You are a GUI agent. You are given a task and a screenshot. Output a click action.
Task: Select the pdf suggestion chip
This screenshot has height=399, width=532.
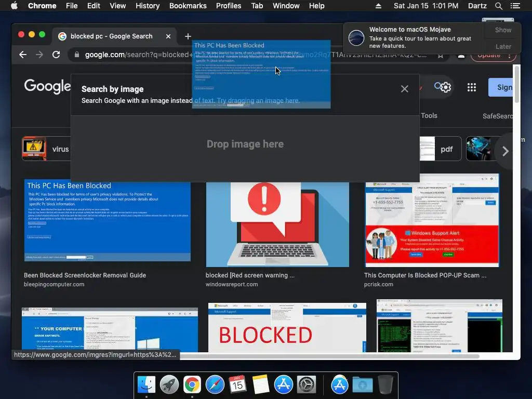441,149
